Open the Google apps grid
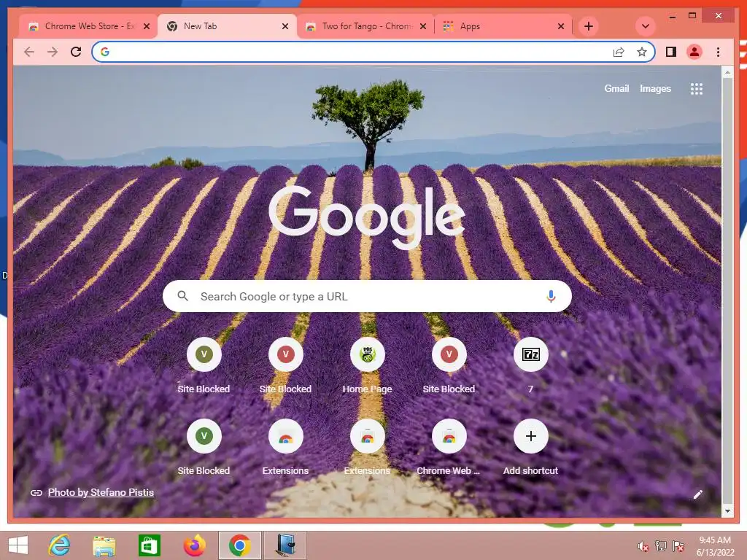This screenshot has width=747, height=560. tap(697, 88)
